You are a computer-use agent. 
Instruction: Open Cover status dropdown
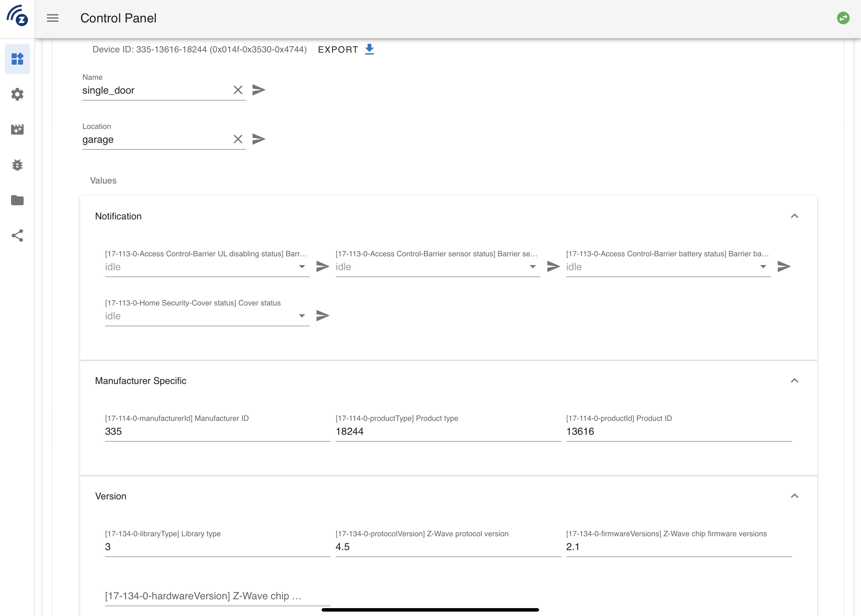207,316
